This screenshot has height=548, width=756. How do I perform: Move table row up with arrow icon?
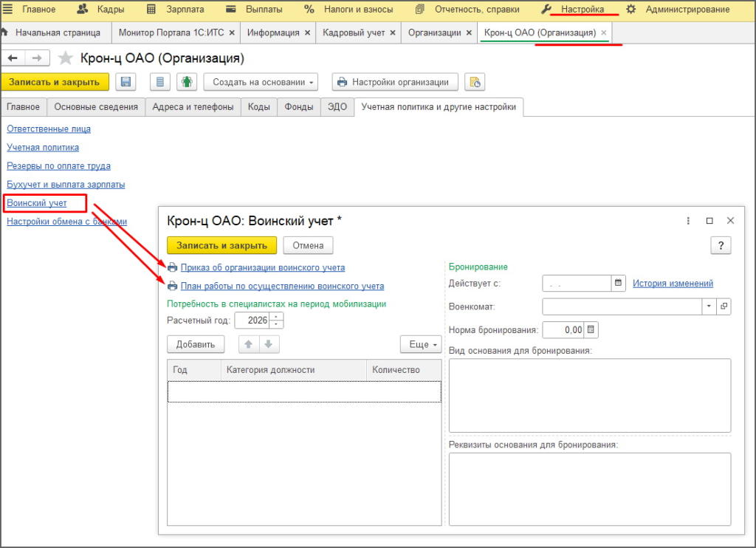(249, 344)
